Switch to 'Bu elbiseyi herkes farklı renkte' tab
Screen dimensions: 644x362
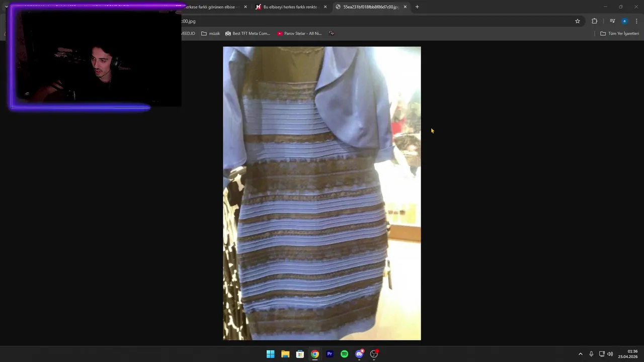click(x=290, y=7)
